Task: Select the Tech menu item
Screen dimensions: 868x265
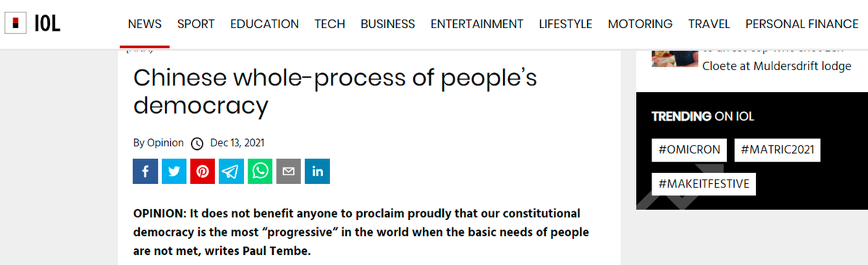Action: pyautogui.click(x=330, y=24)
